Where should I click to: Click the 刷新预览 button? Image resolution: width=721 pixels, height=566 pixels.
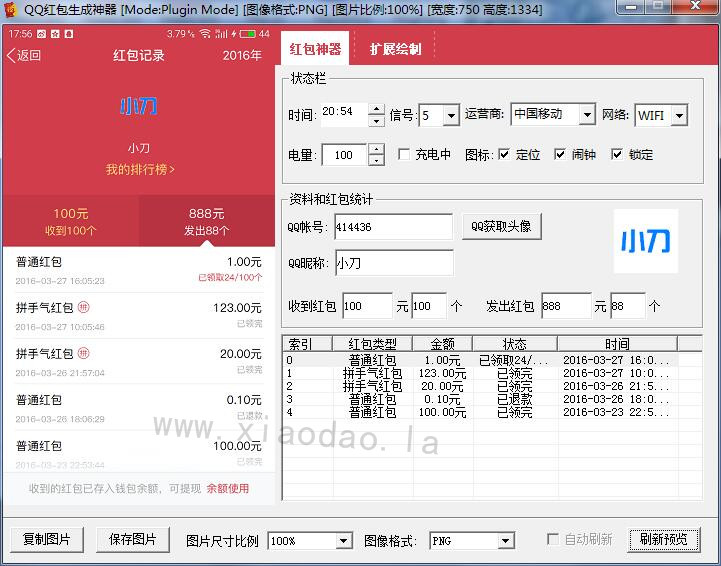coord(664,539)
